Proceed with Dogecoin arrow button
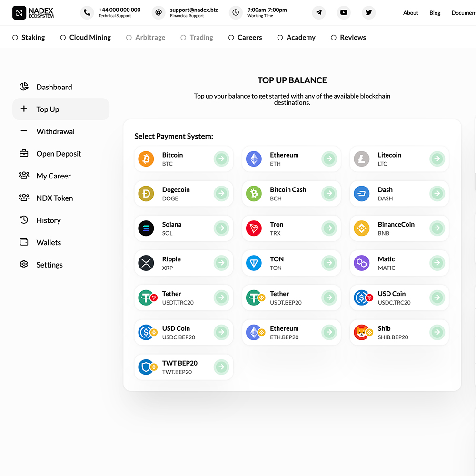 [221, 193]
